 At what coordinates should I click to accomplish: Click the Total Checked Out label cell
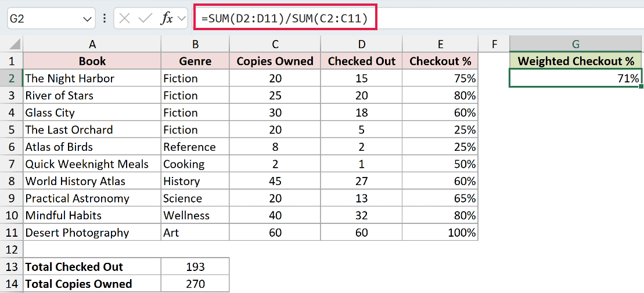[92, 267]
